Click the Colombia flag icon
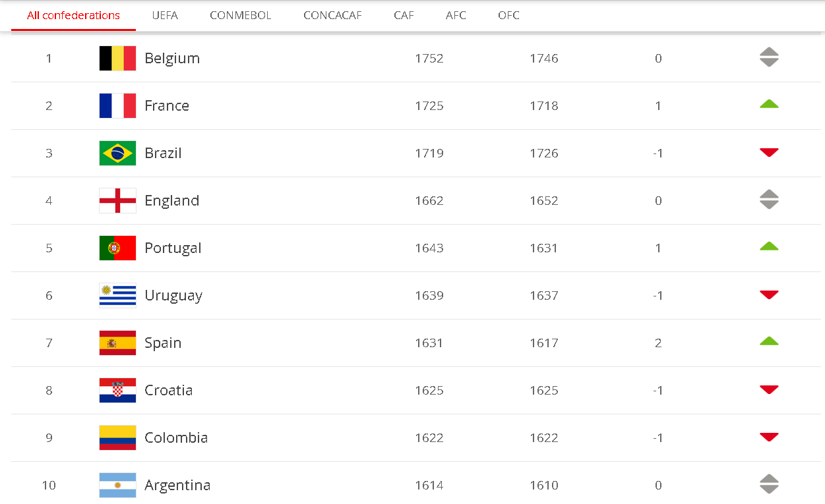 pos(117,437)
